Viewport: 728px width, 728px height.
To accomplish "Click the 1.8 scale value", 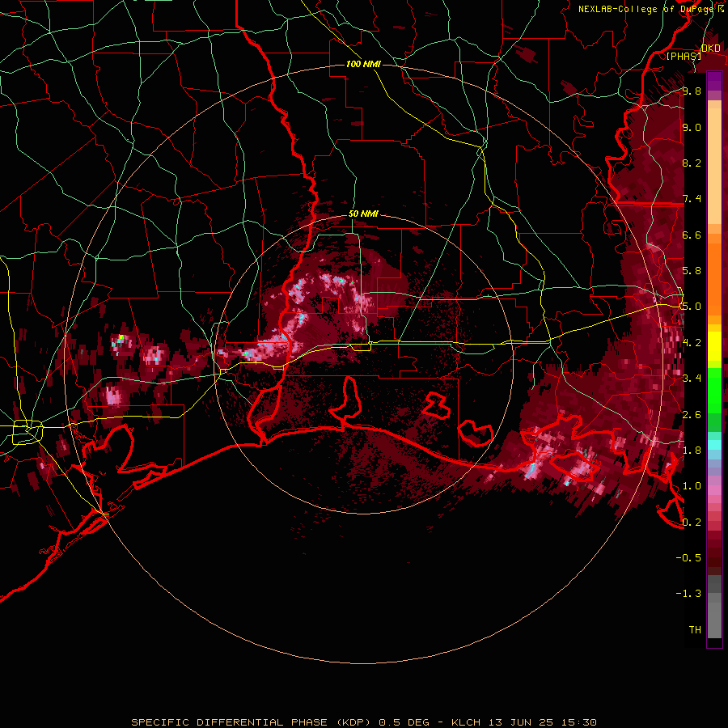I will point(692,450).
